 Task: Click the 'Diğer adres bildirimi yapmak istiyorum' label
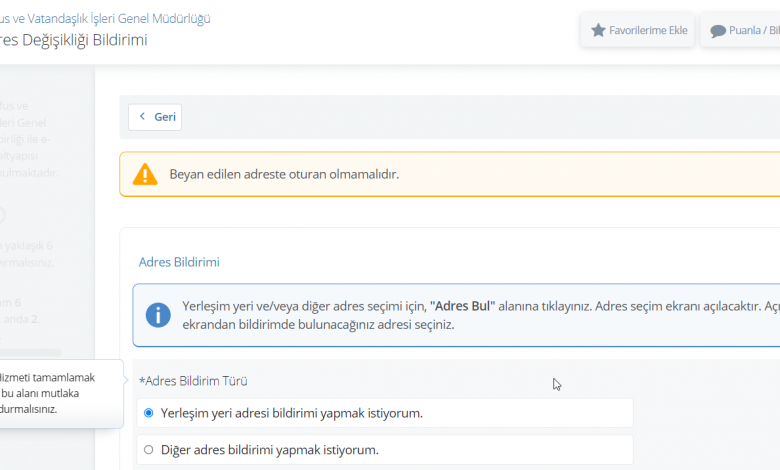[x=270, y=450]
